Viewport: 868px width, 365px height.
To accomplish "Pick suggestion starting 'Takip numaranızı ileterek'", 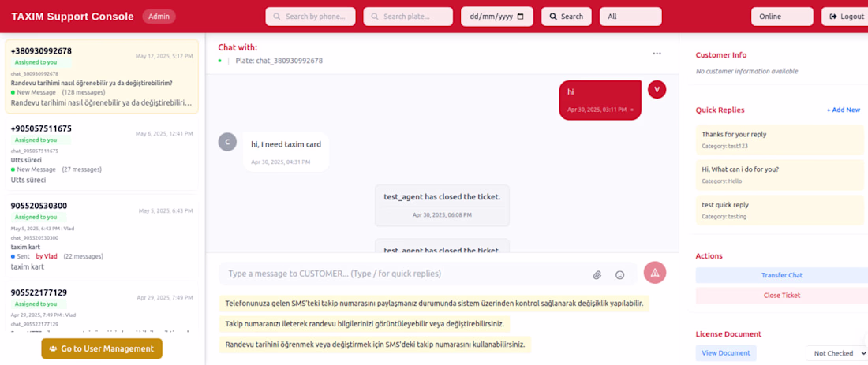I will click(x=365, y=323).
